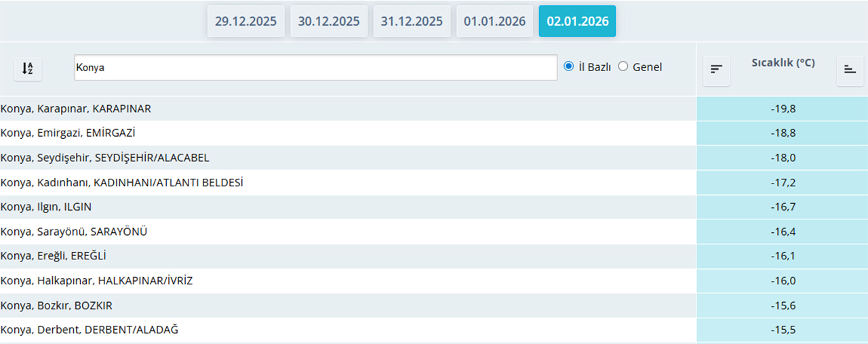Image resolution: width=868 pixels, height=344 pixels.
Task: Open the 30.12.2025 date tab
Action: [329, 21]
